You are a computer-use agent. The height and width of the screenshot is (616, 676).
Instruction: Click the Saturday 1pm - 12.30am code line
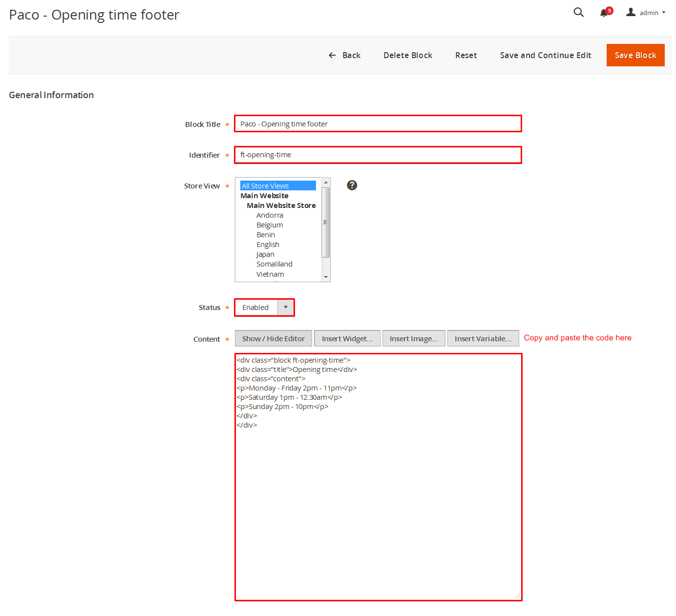click(289, 397)
